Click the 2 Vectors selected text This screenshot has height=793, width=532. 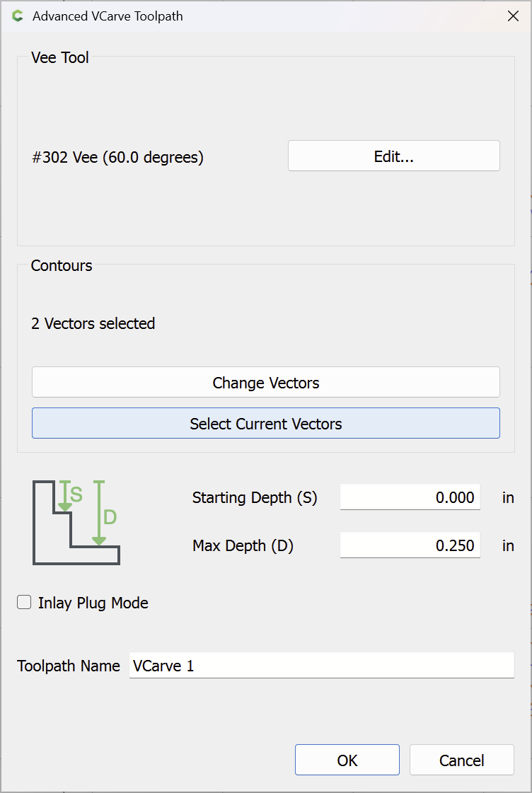click(93, 323)
